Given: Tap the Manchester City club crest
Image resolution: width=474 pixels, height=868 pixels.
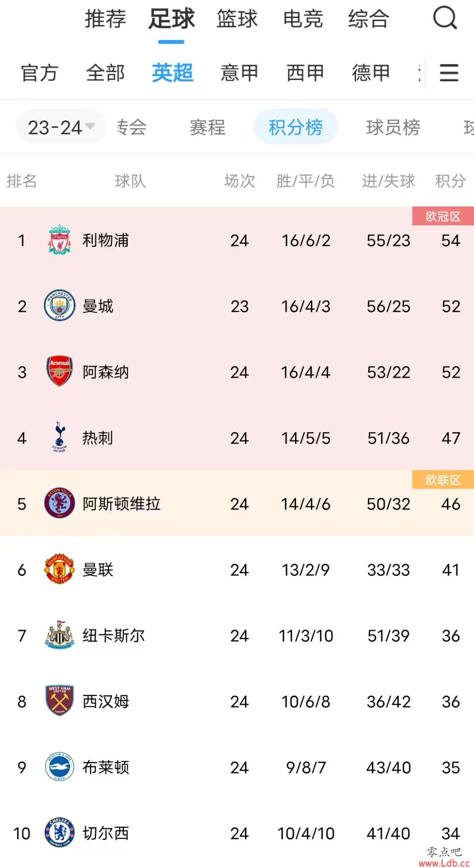Looking at the screenshot, I should pyautogui.click(x=60, y=306).
